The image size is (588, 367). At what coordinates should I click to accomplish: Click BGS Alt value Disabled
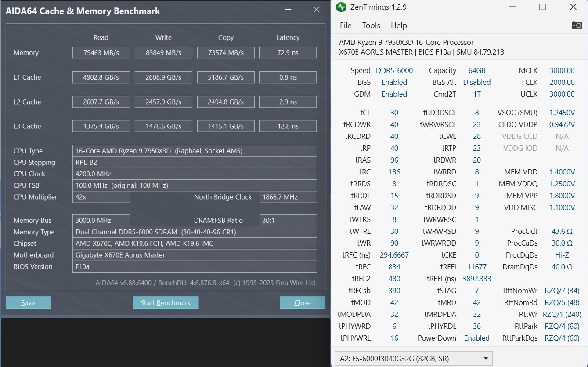(477, 82)
